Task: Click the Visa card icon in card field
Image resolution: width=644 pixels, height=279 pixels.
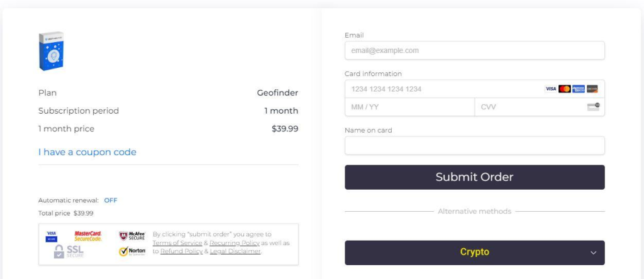Action: pyautogui.click(x=551, y=89)
